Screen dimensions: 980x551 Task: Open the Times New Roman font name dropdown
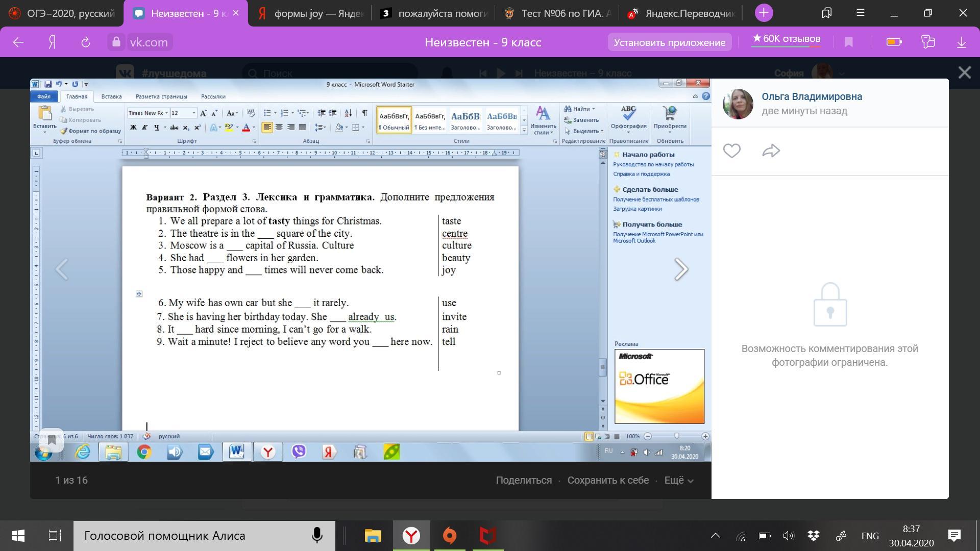tap(166, 113)
